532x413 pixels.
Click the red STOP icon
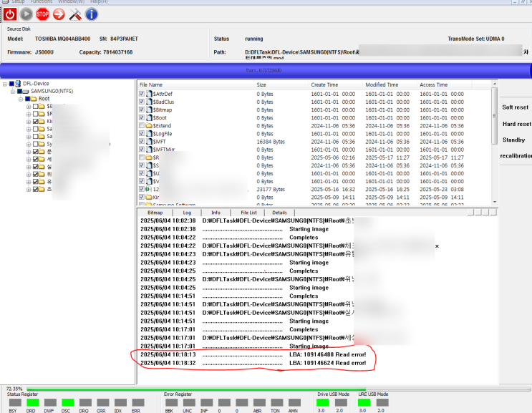point(42,14)
